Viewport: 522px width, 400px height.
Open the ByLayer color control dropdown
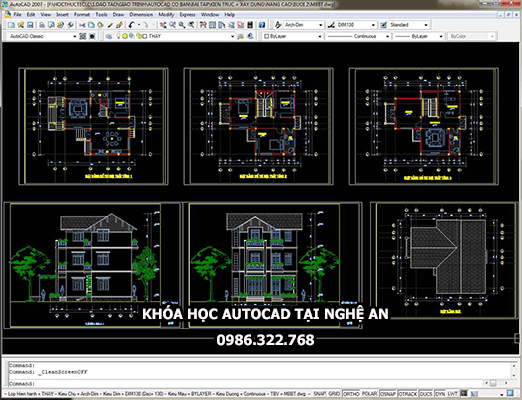click(320, 36)
